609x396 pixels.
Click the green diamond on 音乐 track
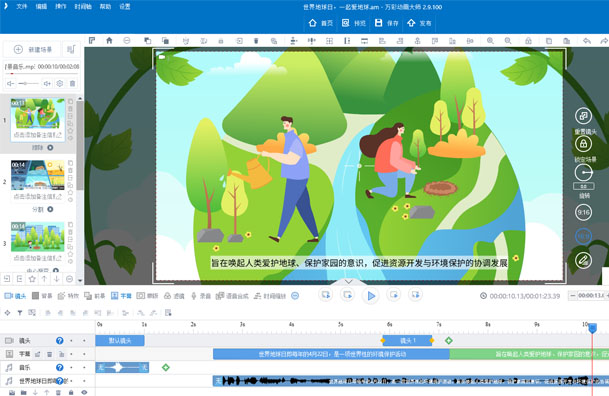[x=166, y=367]
